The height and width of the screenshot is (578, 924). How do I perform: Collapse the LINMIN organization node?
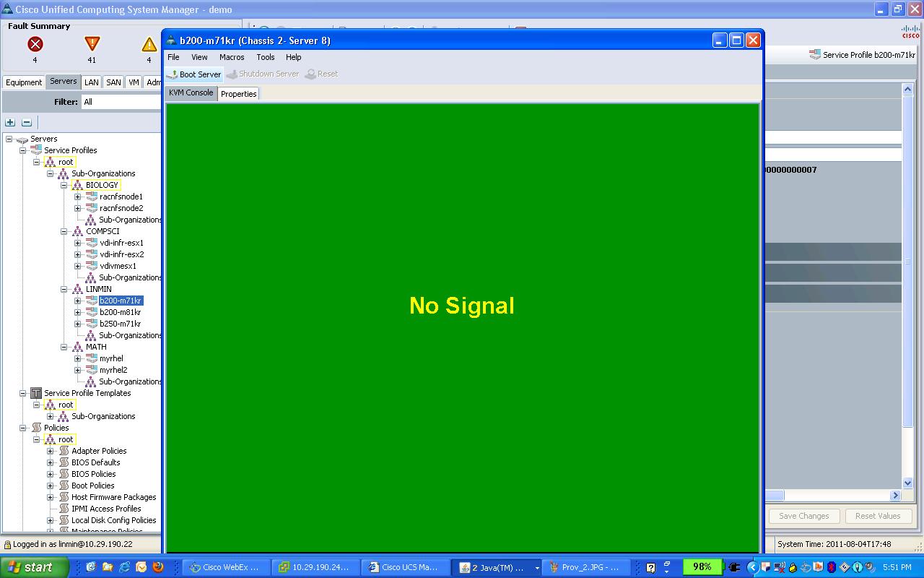[64, 289]
